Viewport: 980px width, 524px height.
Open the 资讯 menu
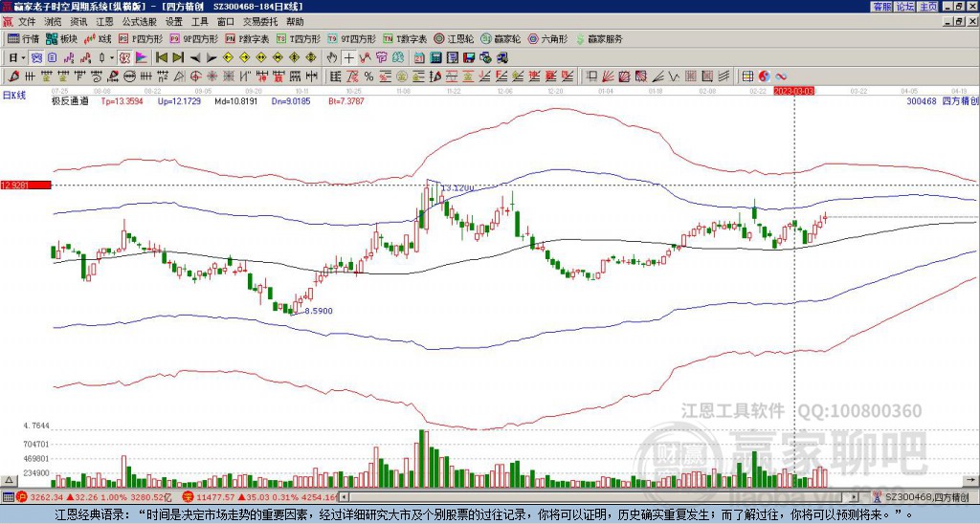(78, 22)
